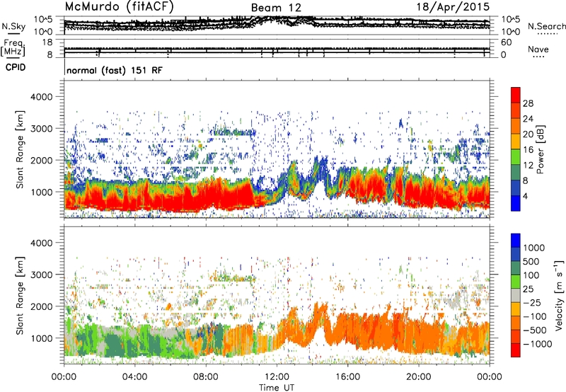Image resolution: width=566 pixels, height=392 pixels.
Task: Select the 2000 km tick on power panel
Action: [x=42, y=160]
